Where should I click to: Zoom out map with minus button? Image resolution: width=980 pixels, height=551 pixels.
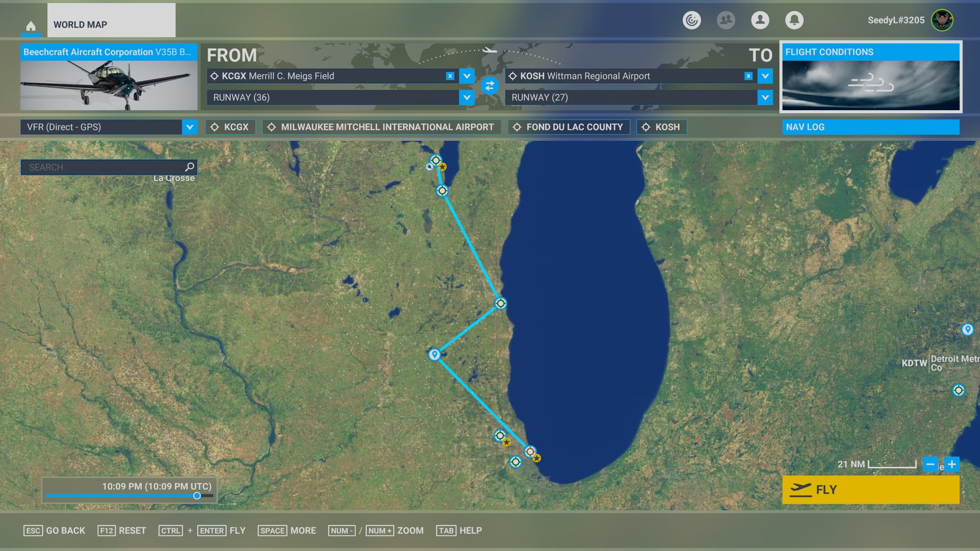930,464
